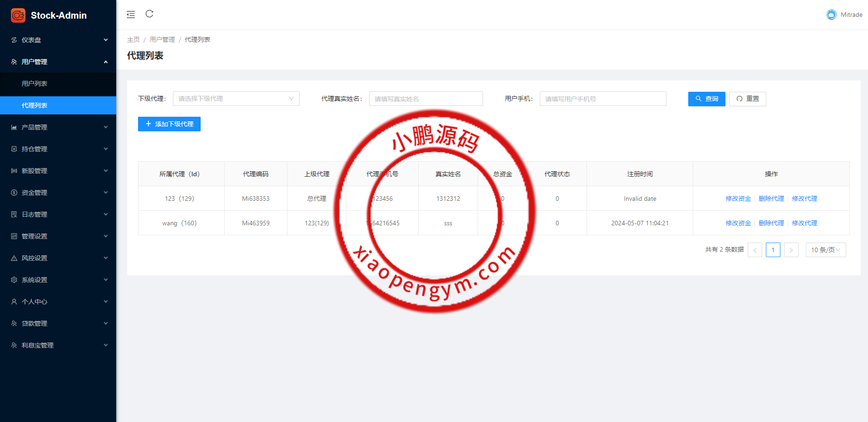Click the 风控设置 warning triangle icon

click(x=14, y=258)
